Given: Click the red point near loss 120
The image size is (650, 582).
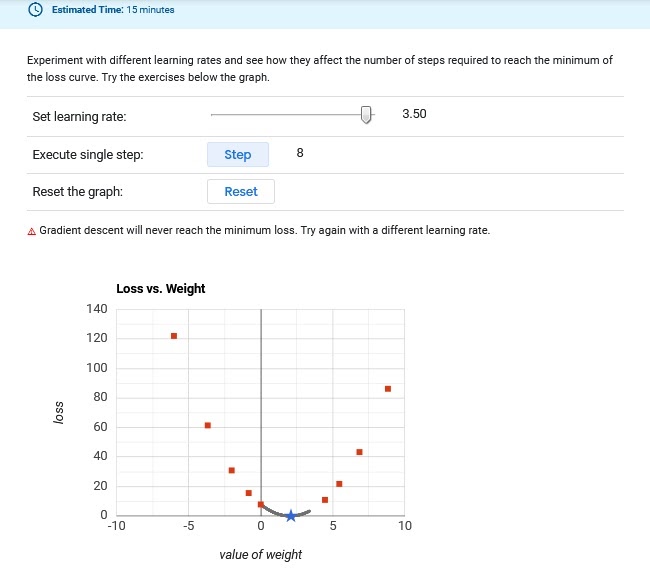Looking at the screenshot, I should 174,336.
